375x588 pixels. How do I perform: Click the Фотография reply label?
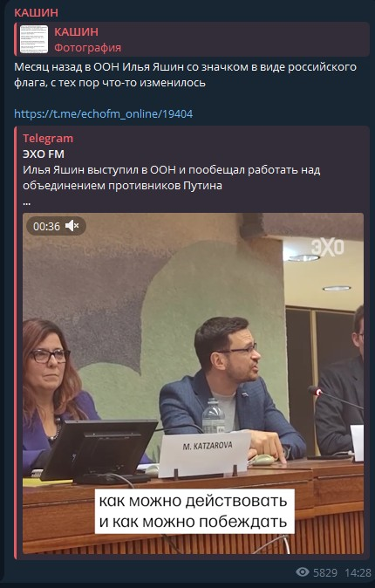click(x=88, y=48)
